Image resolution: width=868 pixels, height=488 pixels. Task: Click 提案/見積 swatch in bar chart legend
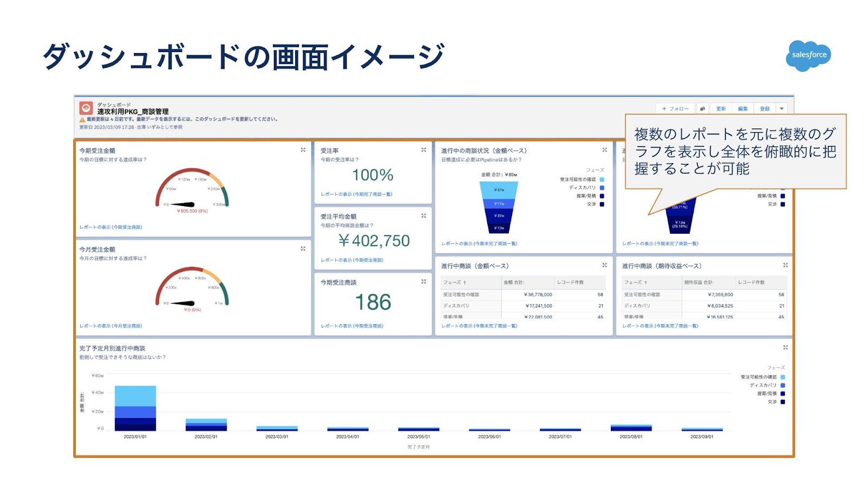pos(783,394)
